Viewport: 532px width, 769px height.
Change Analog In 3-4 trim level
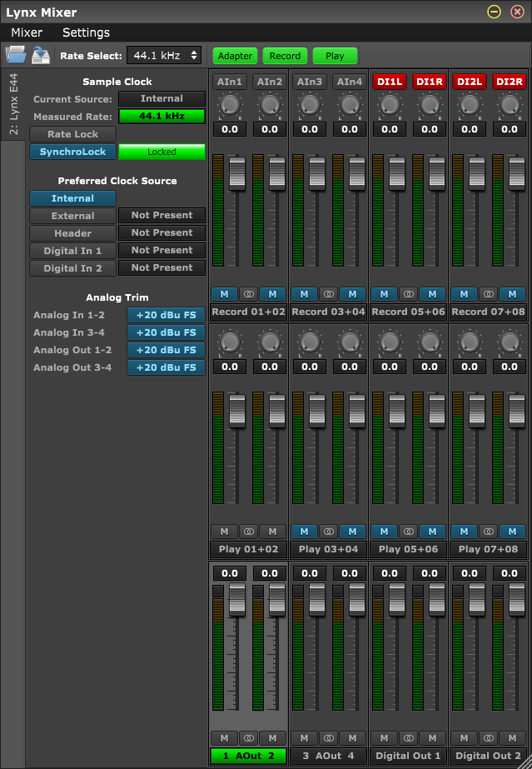[x=166, y=332]
